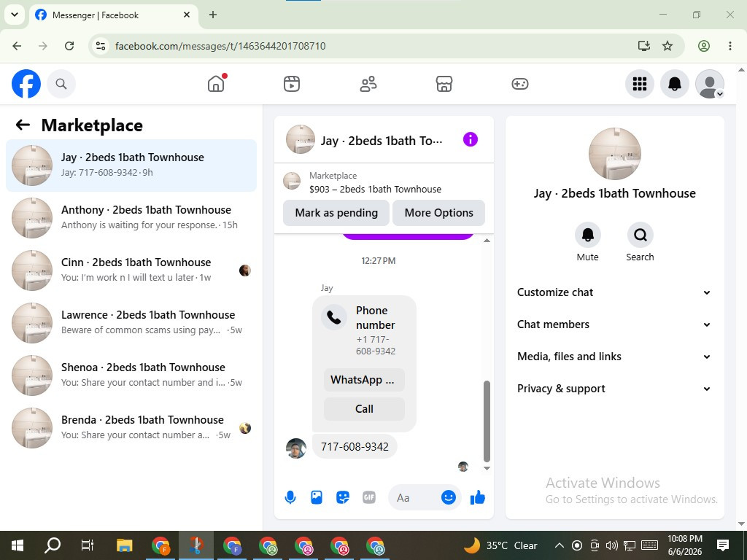The width and height of the screenshot is (747, 560).
Task: Show hidden system tray icons chevron
Action: [560, 545]
